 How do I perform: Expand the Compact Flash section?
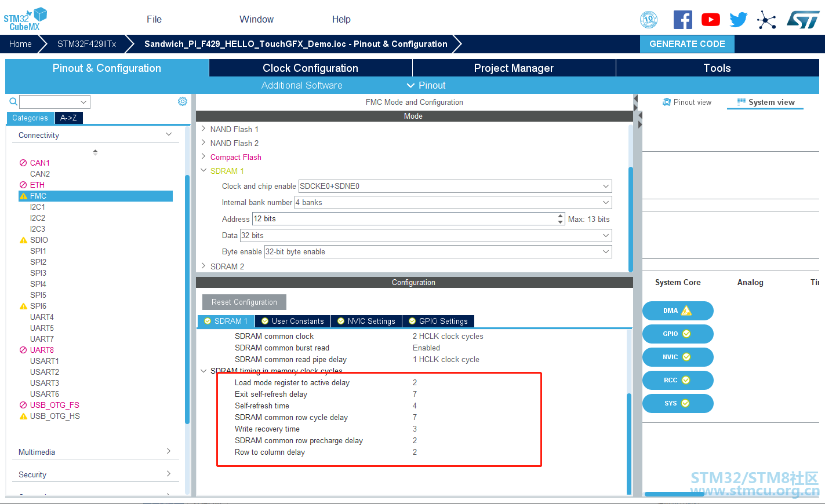203,156
